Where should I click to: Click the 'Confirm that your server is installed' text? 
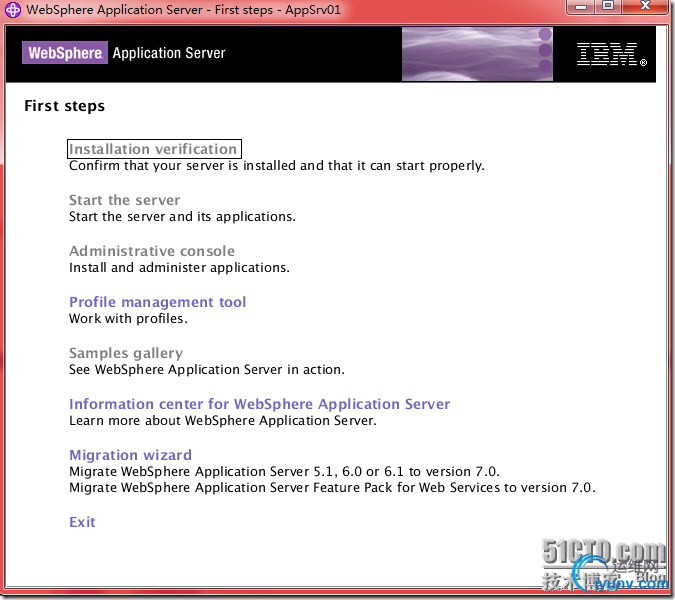277,166
